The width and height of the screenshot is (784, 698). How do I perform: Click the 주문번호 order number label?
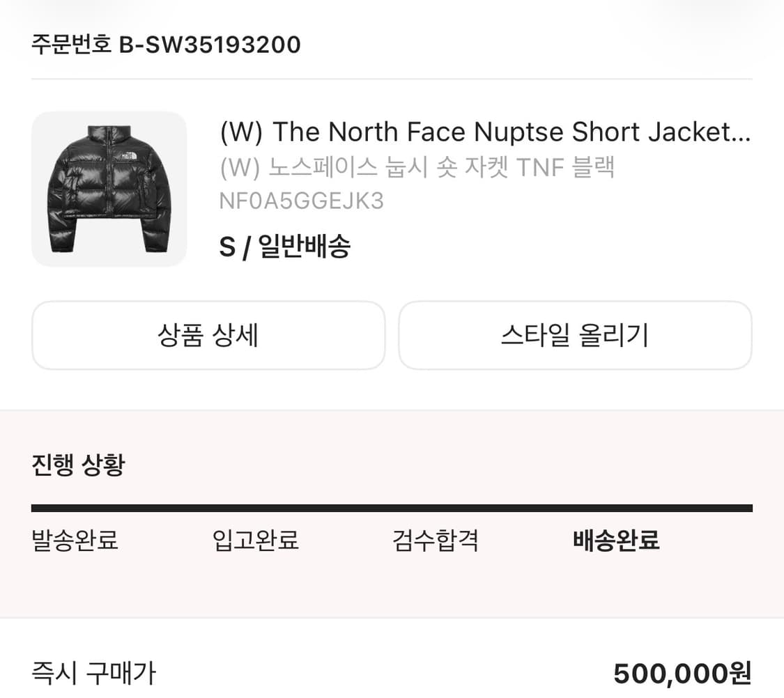click(70, 45)
